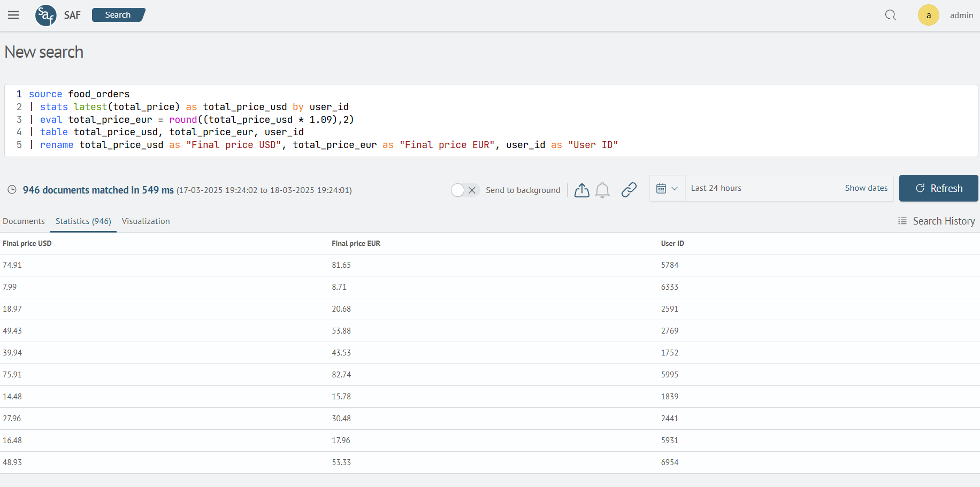This screenshot has height=487, width=980.
Task: Click the 75.91 USD value
Action: 12,375
